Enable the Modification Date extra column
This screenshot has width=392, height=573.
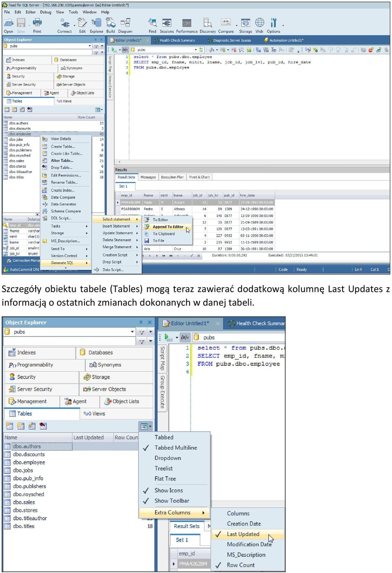point(248,544)
